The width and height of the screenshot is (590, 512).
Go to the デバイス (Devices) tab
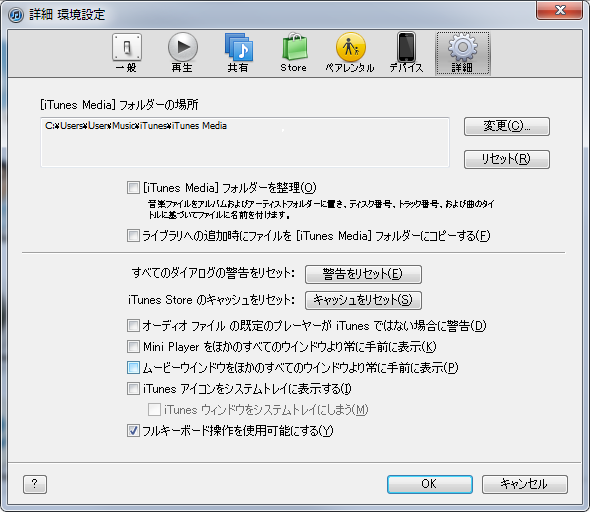pos(406,53)
